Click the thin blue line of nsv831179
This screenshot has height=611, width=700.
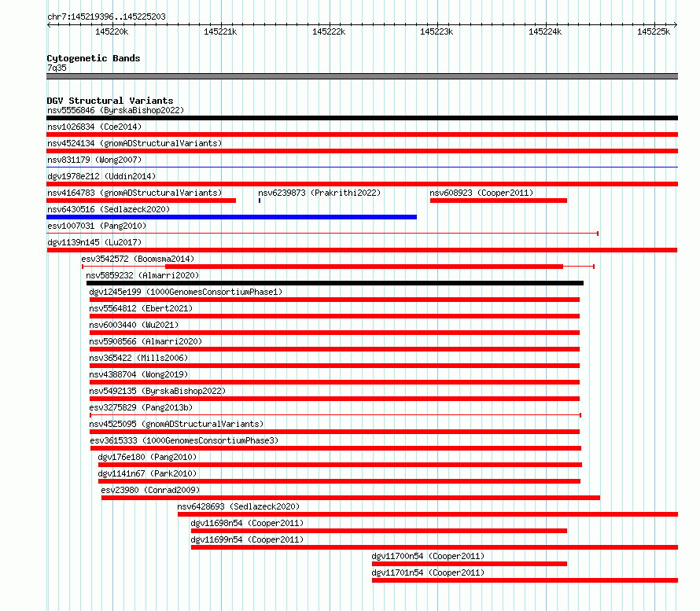click(x=362, y=167)
